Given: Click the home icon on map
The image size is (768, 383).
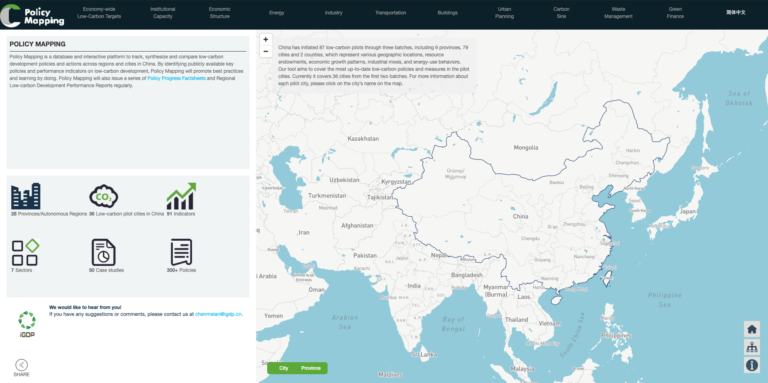Looking at the screenshot, I should pos(752,329).
